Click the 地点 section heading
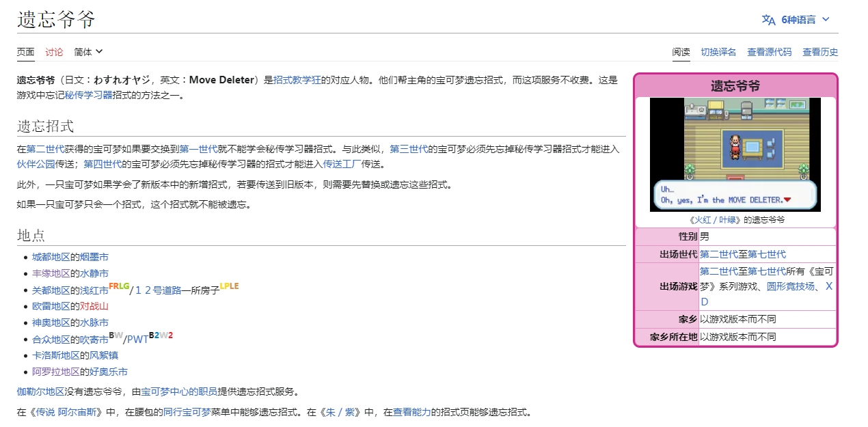868x427 pixels. tap(31, 236)
